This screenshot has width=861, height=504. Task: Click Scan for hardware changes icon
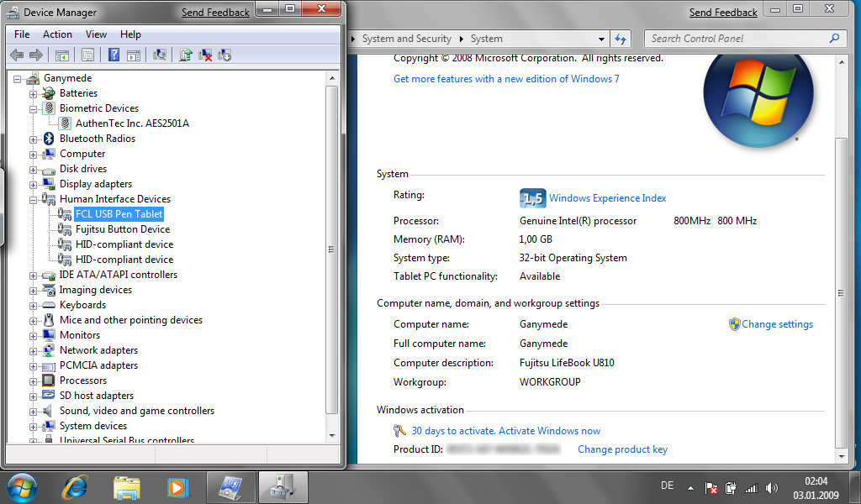[x=160, y=55]
